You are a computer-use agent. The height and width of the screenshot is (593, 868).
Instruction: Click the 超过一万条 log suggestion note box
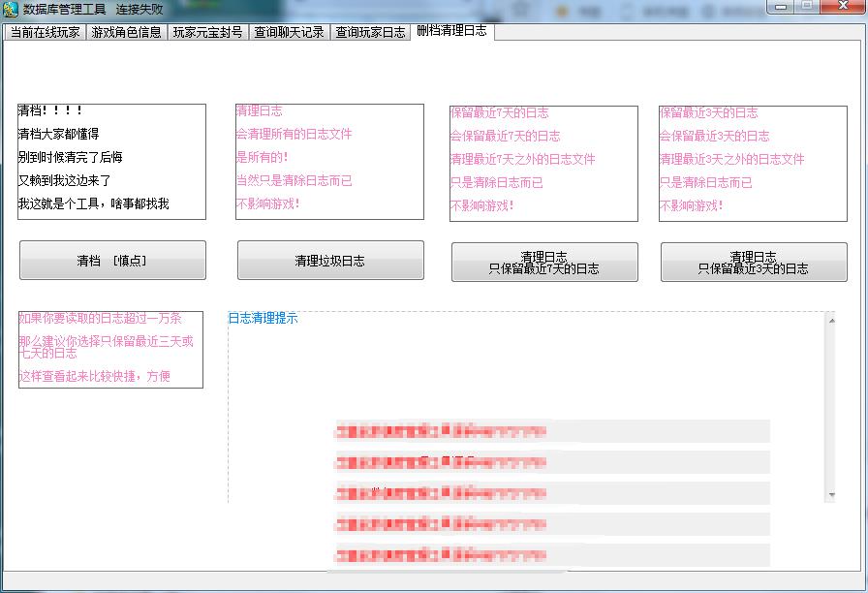(x=110, y=350)
